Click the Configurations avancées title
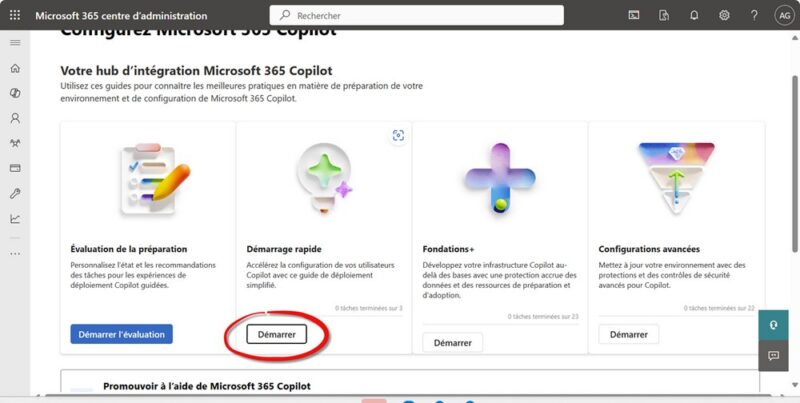The width and height of the screenshot is (800, 403). click(x=649, y=249)
